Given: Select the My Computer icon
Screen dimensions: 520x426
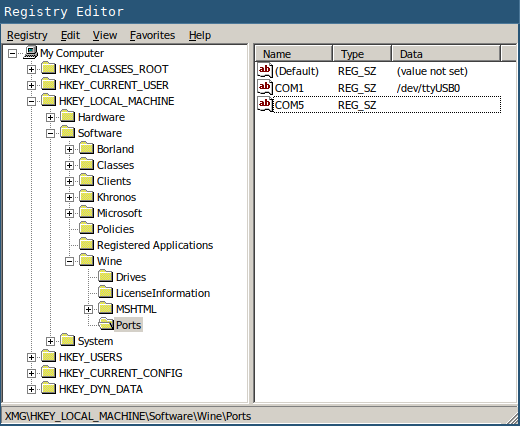Looking at the screenshot, I should pyautogui.click(x=30, y=53).
